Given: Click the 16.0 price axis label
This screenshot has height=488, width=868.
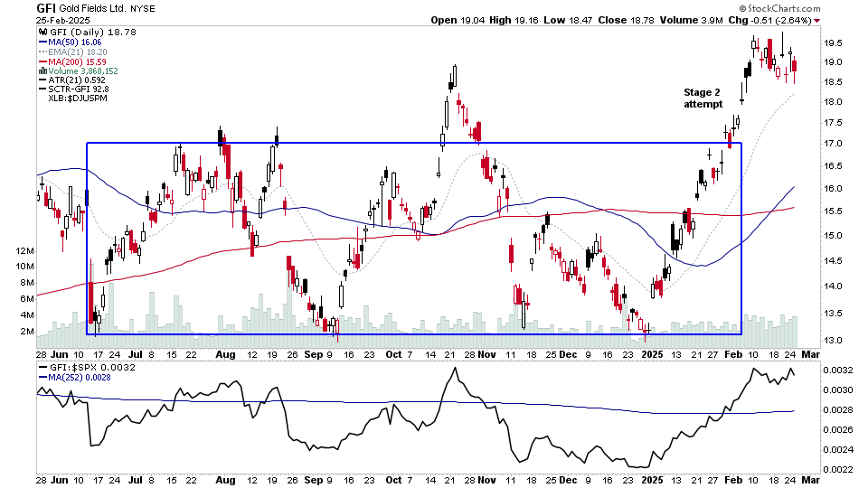Looking at the screenshot, I should pos(833,189).
